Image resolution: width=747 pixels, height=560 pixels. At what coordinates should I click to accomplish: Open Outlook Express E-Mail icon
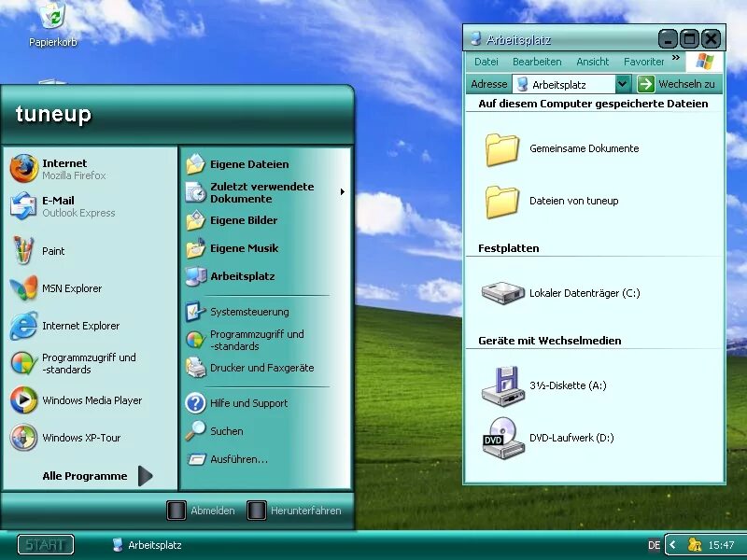[23, 205]
